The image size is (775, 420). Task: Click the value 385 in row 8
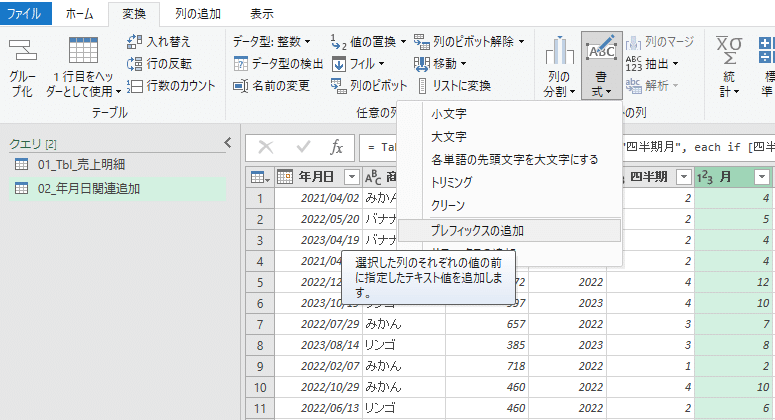[x=487, y=345]
